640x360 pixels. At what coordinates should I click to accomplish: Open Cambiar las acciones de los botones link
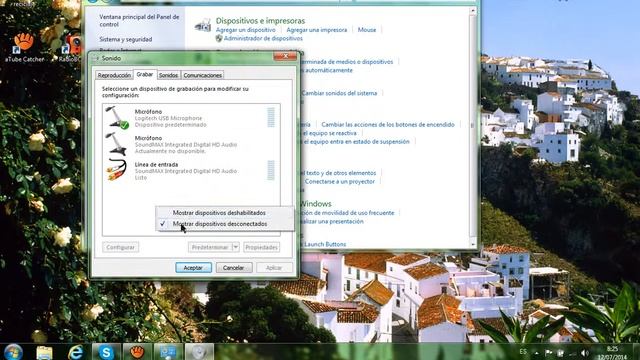[388, 124]
